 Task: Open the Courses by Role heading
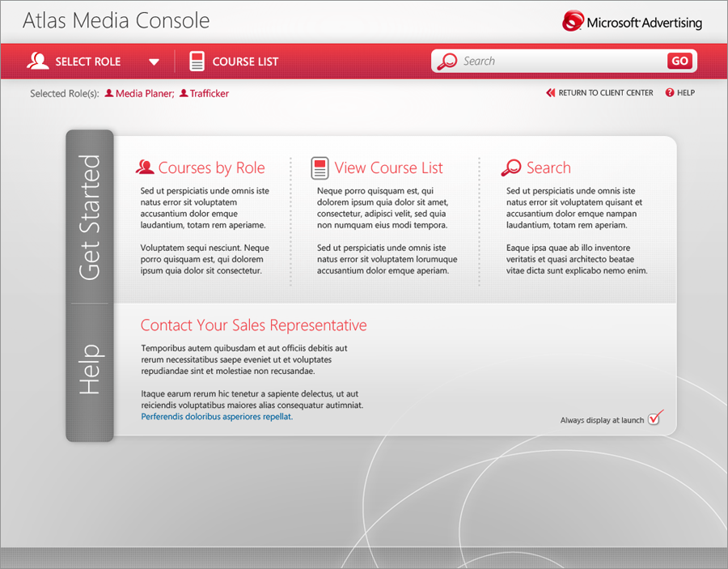[212, 168]
